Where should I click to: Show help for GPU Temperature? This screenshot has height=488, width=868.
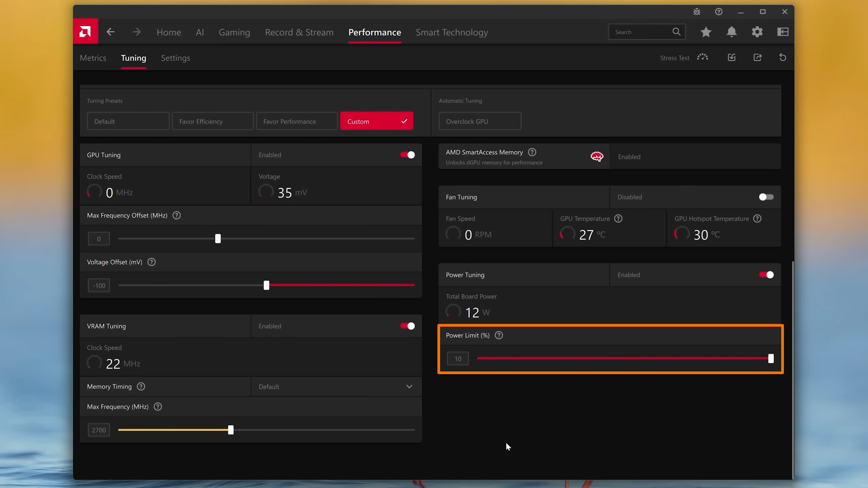618,219
